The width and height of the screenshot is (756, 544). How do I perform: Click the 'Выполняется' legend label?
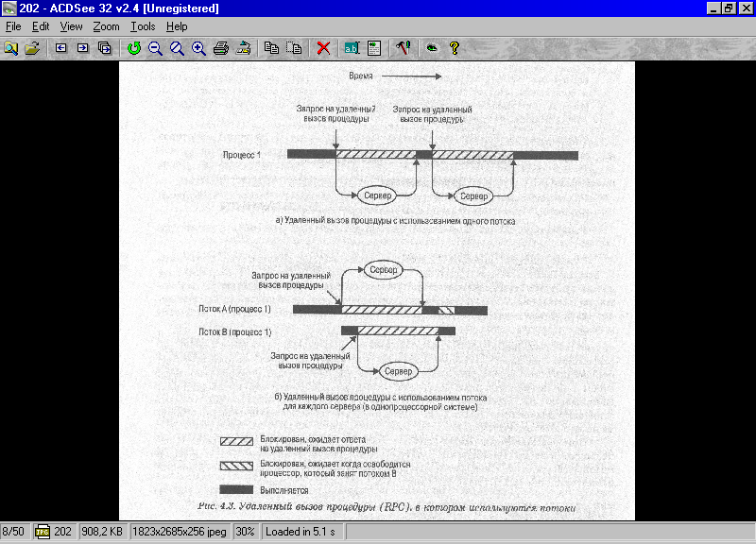tap(284, 490)
